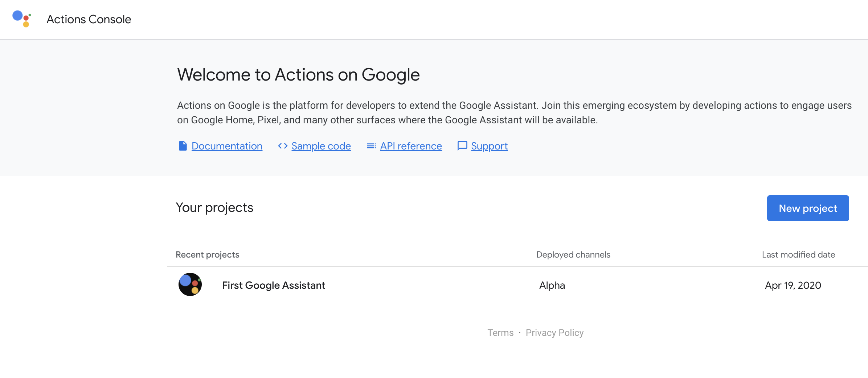Click the Deployed channels column header
Image resolution: width=868 pixels, height=378 pixels.
(573, 255)
